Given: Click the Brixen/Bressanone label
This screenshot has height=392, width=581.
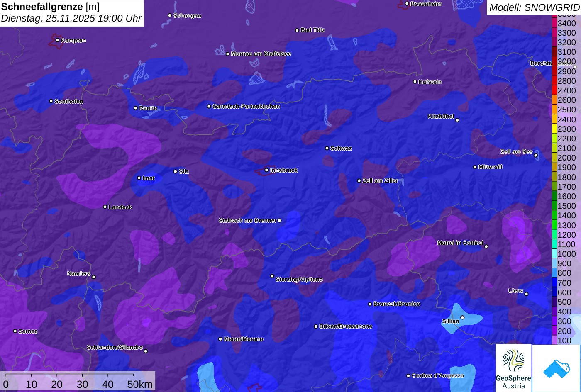Looking at the screenshot, I should click(x=346, y=326).
